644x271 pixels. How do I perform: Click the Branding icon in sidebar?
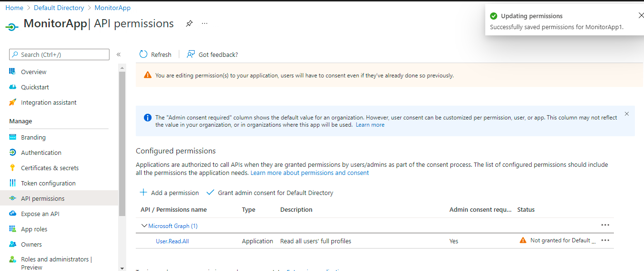12,137
